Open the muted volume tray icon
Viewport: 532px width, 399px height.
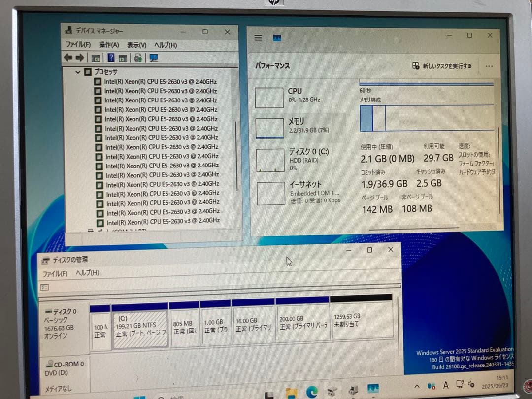(x=471, y=384)
